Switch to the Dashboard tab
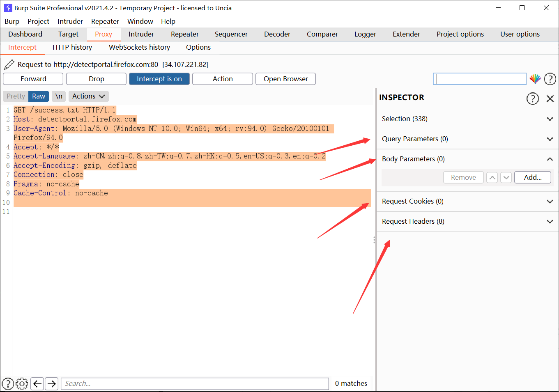Screen dimensions: 559x392 25,34
